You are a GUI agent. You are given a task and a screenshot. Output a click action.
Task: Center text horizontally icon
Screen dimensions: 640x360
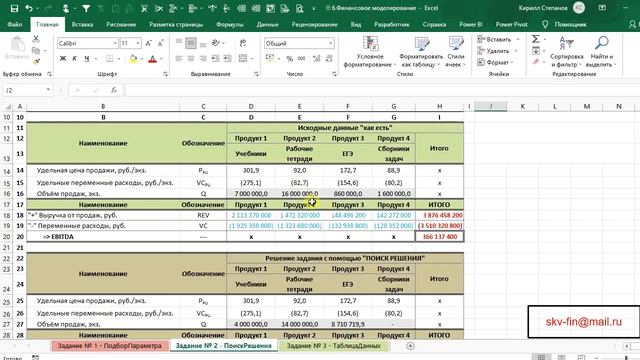pos(191,59)
